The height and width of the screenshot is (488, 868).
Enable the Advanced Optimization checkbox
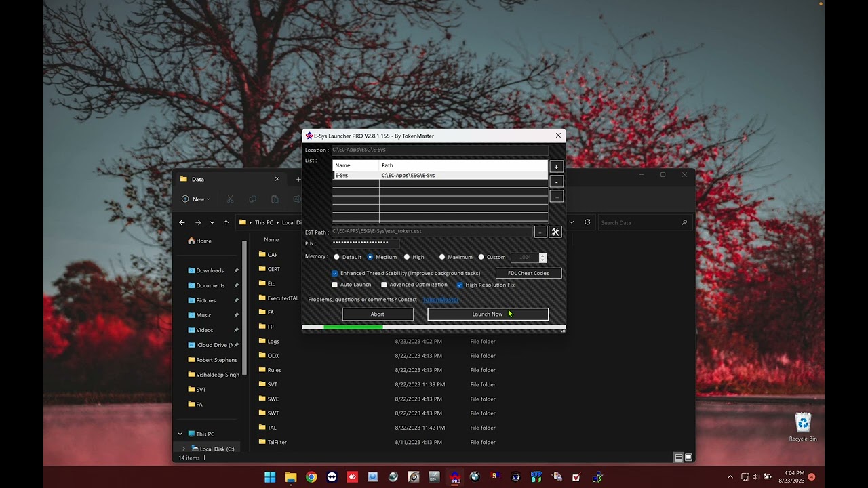384,285
